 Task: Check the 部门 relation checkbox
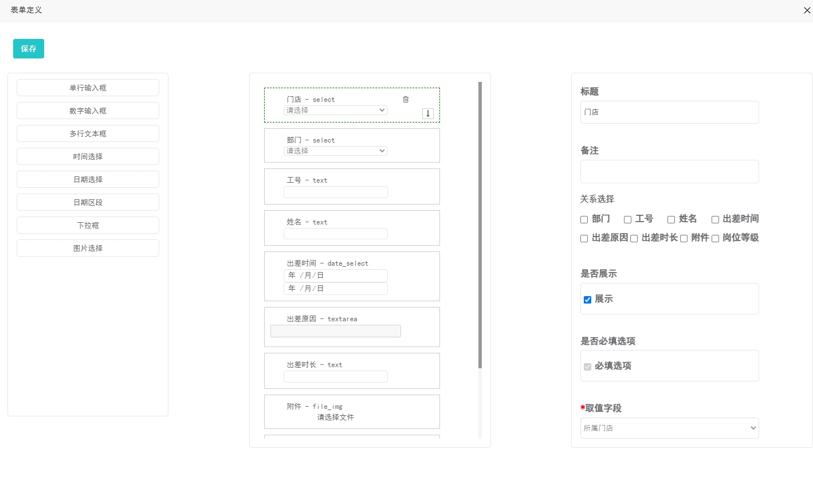click(584, 219)
